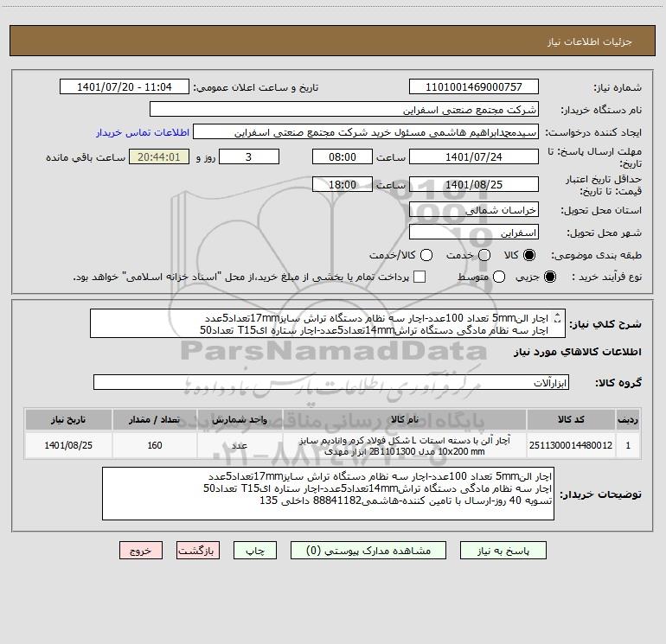
Task: Click the شماره نیاز field 1101001469000757
Action: [474, 86]
